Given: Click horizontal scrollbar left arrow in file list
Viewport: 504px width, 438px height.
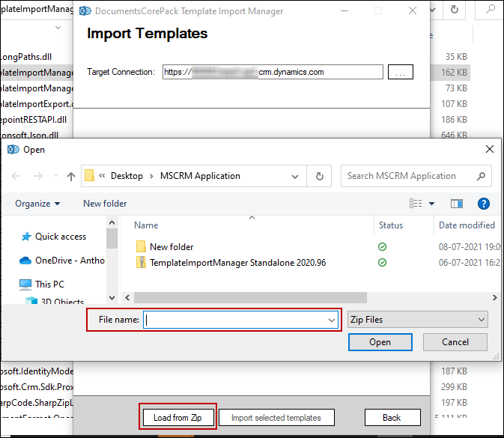Looking at the screenshot, I should pos(127,297).
